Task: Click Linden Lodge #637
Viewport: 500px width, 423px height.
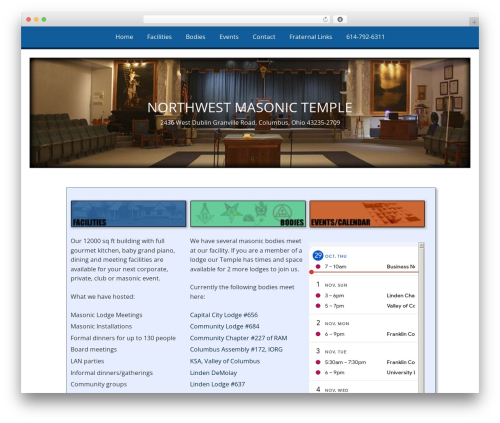Action: click(x=217, y=384)
